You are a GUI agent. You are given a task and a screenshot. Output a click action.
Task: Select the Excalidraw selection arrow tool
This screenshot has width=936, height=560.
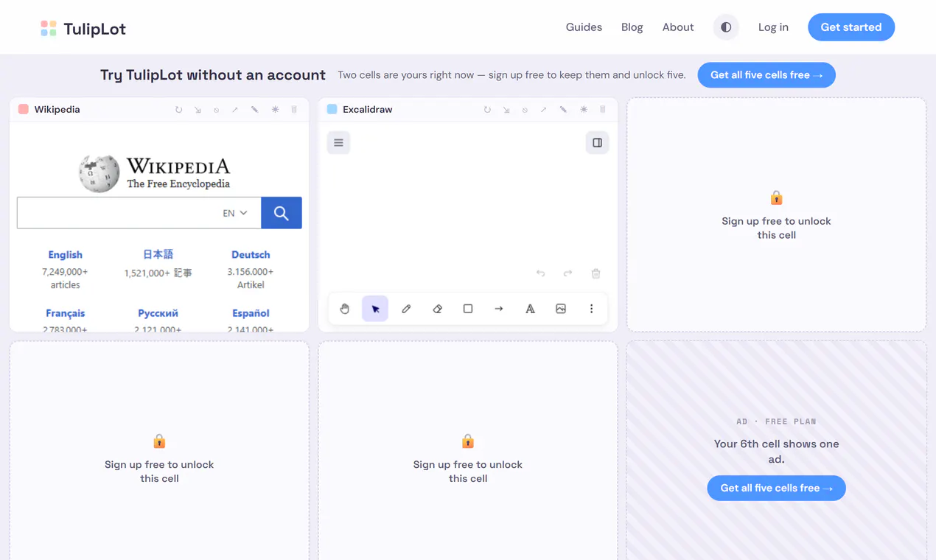(x=375, y=309)
